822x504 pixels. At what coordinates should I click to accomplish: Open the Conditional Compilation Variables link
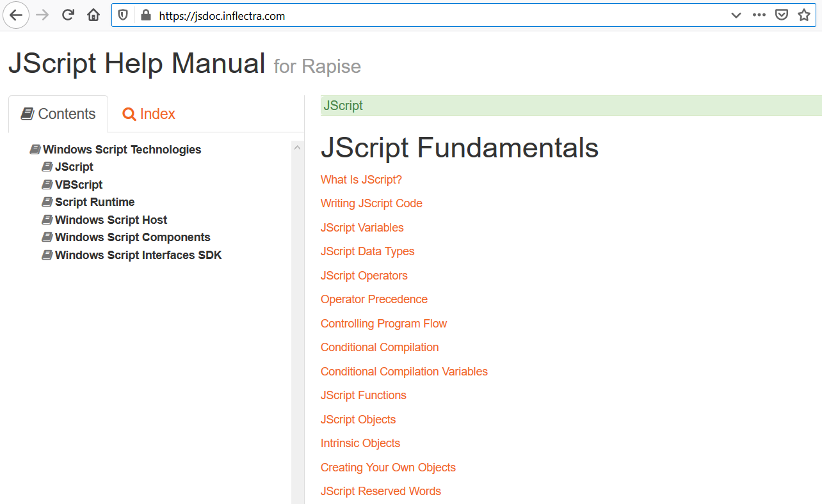coord(404,372)
